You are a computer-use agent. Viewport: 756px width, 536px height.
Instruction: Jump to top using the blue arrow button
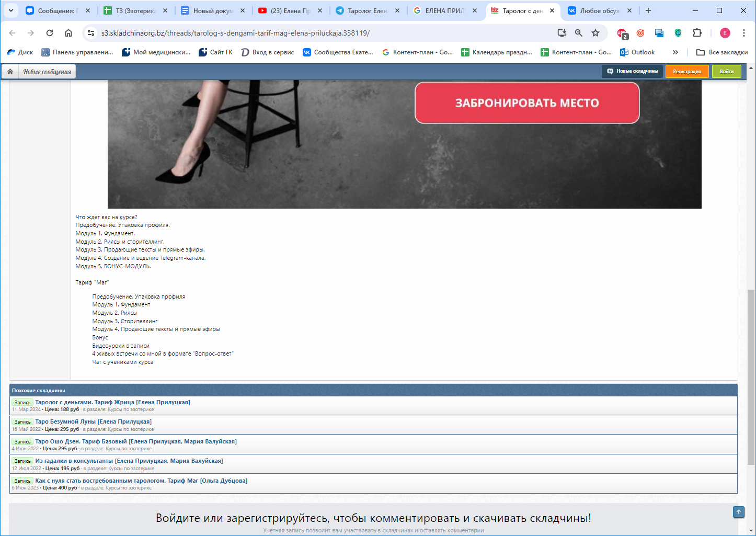(739, 512)
